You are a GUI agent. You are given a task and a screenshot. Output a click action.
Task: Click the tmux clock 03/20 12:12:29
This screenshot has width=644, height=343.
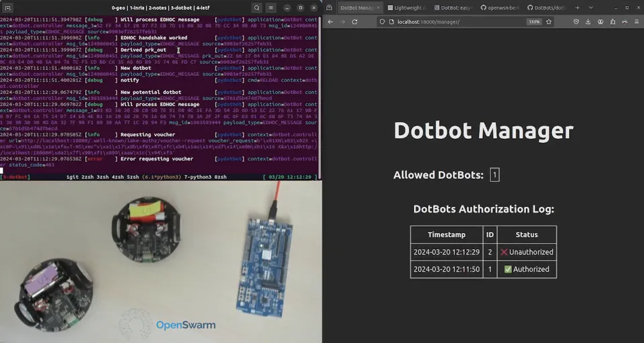[x=290, y=177]
